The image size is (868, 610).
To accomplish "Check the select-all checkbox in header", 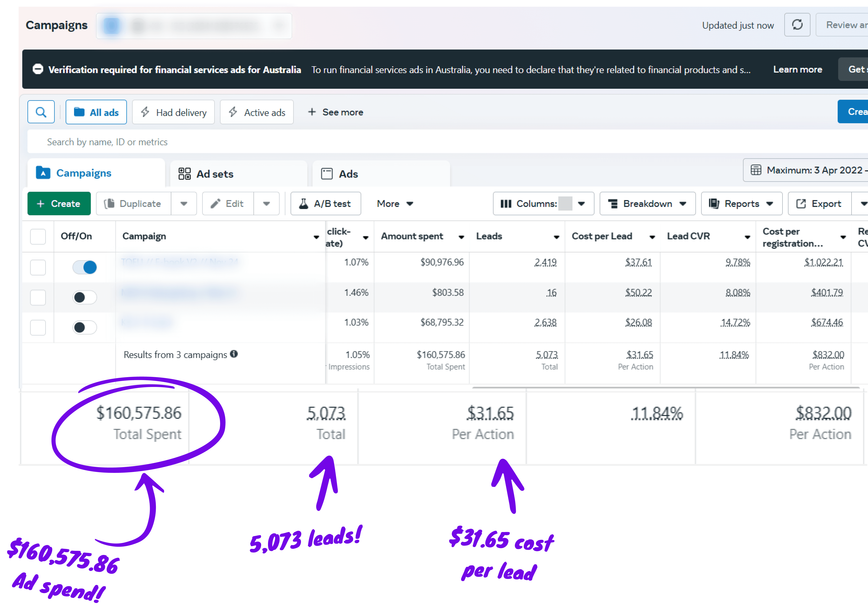I will click(38, 237).
